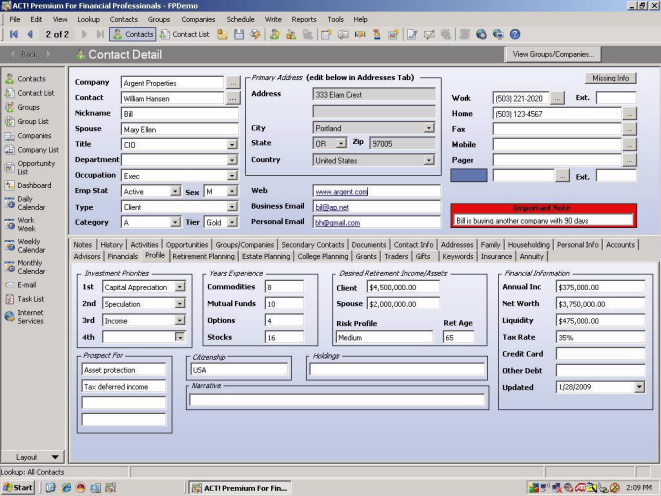Open Groups in the sidebar

tap(22, 107)
